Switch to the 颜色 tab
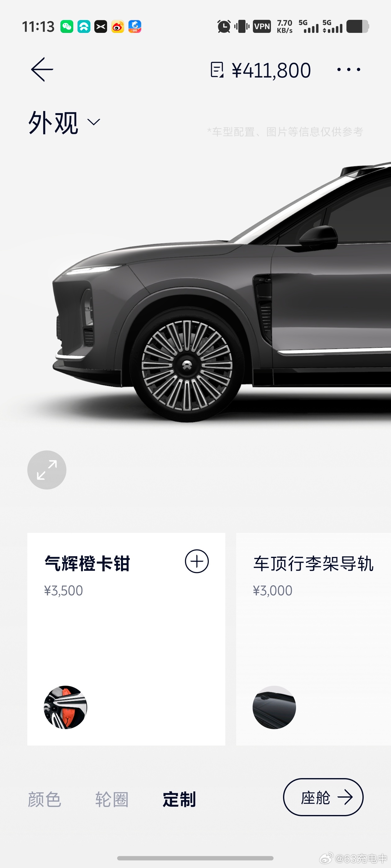 click(44, 799)
